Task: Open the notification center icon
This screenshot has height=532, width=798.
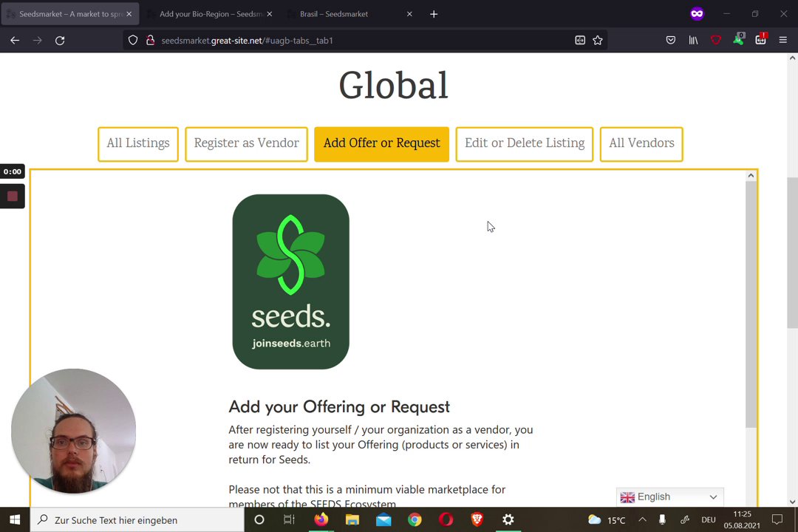Action: pos(777,519)
